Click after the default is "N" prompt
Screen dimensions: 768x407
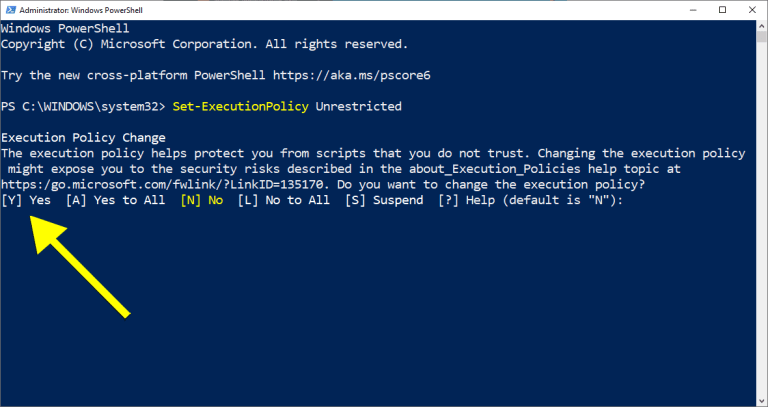(x=632, y=200)
